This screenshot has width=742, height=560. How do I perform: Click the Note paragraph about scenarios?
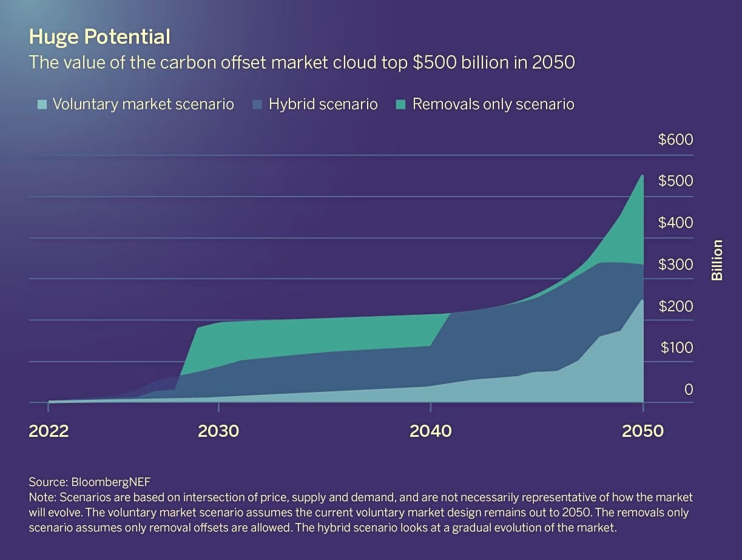tap(360, 513)
